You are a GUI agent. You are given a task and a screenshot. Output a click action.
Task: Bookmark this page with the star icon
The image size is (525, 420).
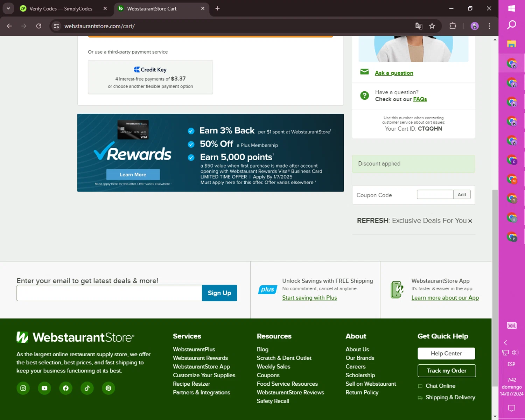coord(432,26)
